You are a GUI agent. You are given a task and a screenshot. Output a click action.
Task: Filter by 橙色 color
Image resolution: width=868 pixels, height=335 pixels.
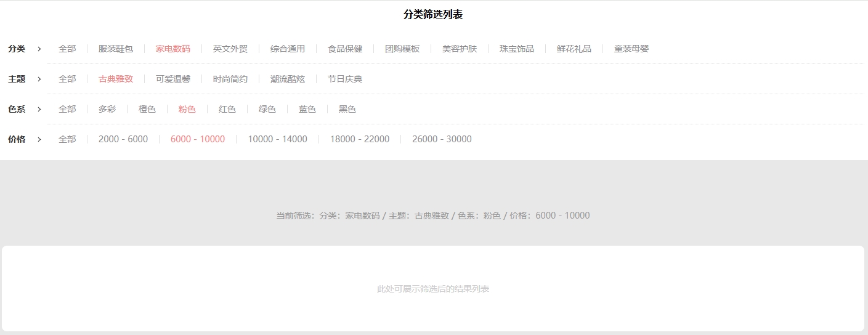tap(147, 109)
